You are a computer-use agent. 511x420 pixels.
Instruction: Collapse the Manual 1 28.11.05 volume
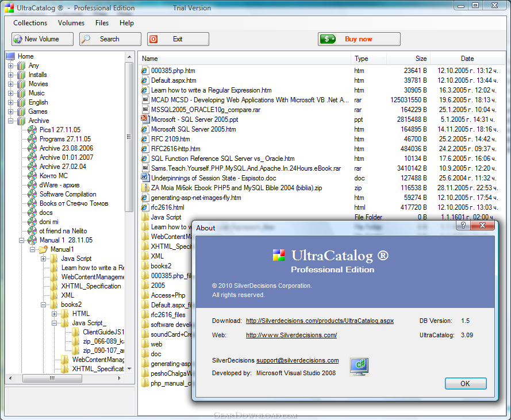(21, 241)
